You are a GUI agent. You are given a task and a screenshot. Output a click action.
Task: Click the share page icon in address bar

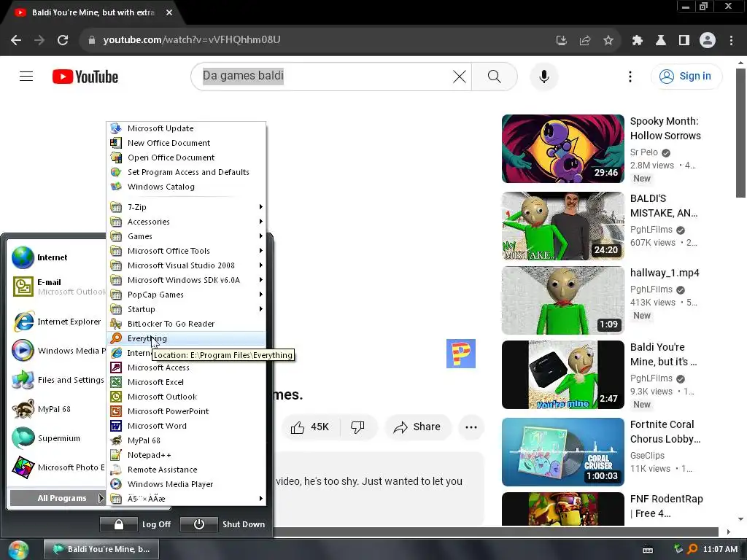[584, 41]
